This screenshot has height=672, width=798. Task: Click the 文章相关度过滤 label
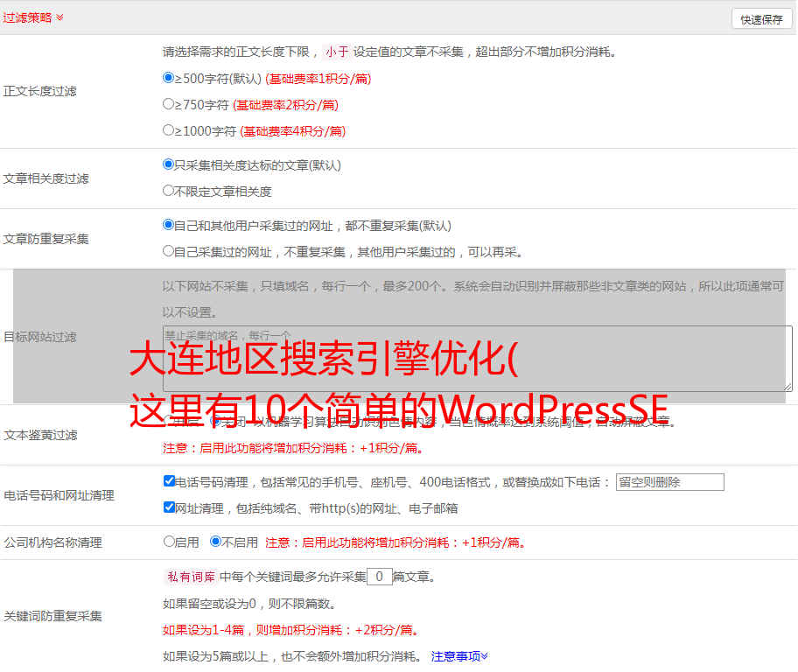click(45, 178)
